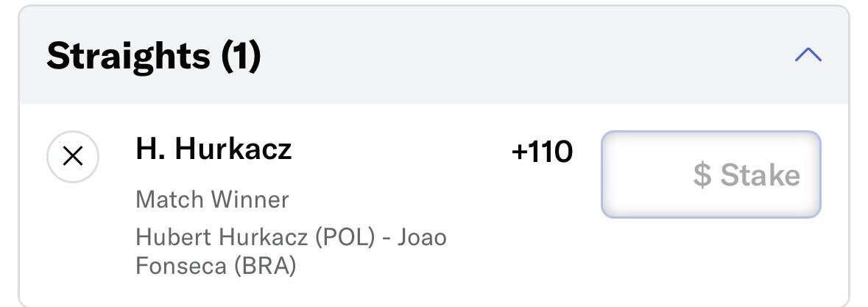Click the Fonseca (BRA) text line

pyautogui.click(x=216, y=266)
